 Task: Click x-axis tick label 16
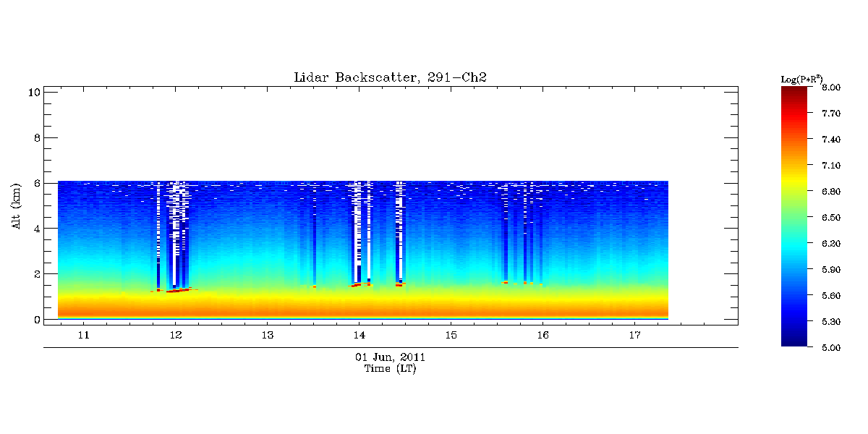[x=542, y=335]
